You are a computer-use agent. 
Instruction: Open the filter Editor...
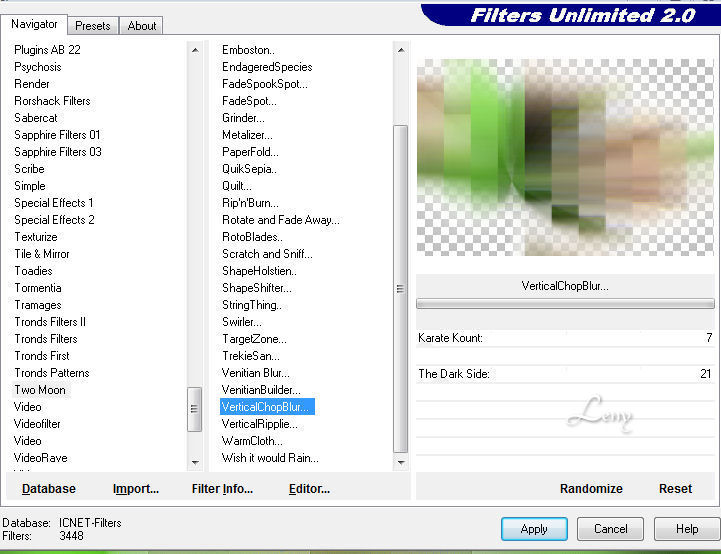309,489
